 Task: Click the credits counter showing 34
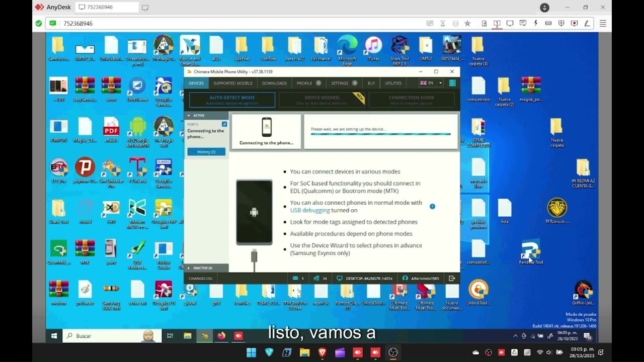[x=320, y=278]
